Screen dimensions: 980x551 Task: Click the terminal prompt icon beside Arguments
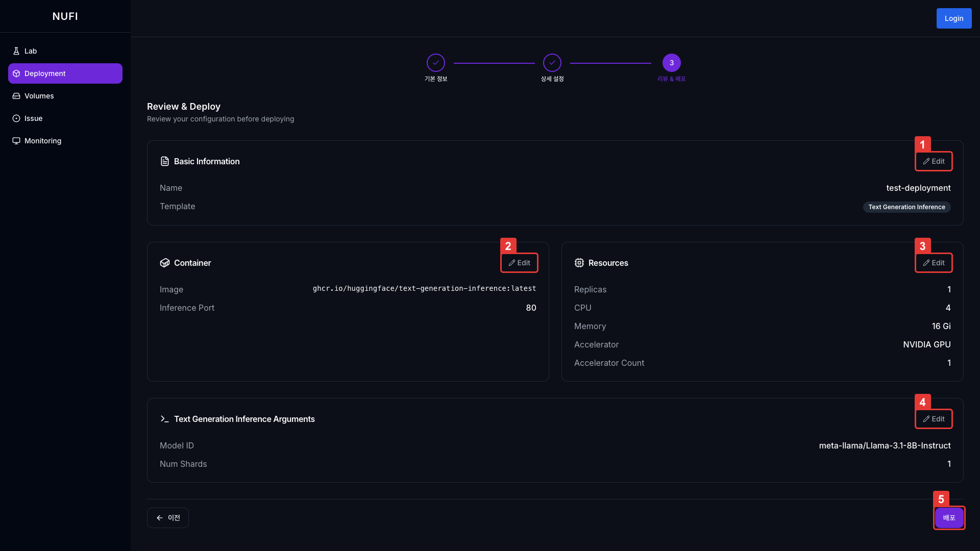point(164,419)
